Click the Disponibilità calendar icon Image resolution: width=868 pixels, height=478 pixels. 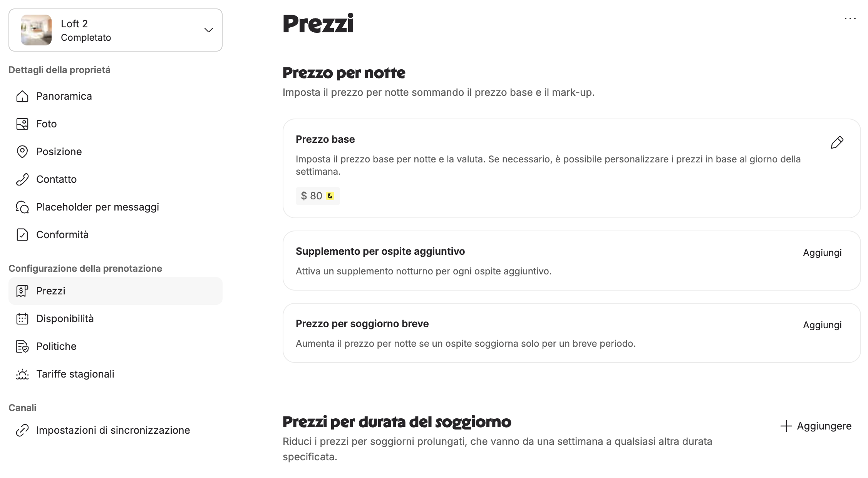tap(22, 319)
